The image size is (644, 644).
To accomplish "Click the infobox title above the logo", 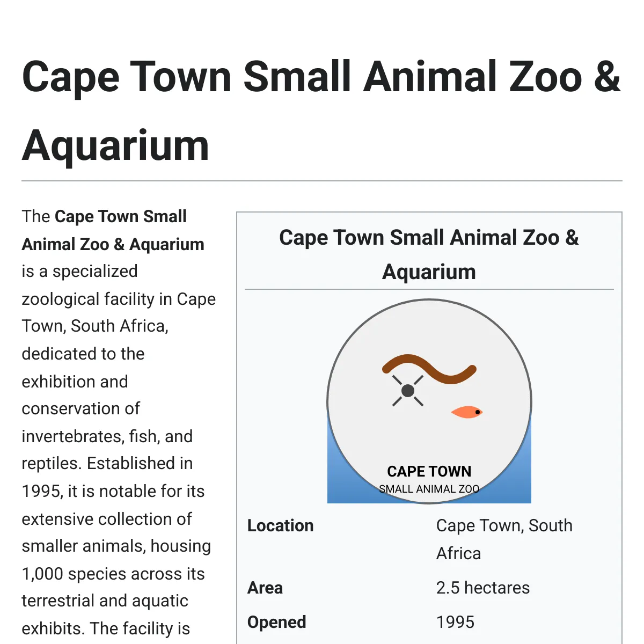I will (x=429, y=254).
